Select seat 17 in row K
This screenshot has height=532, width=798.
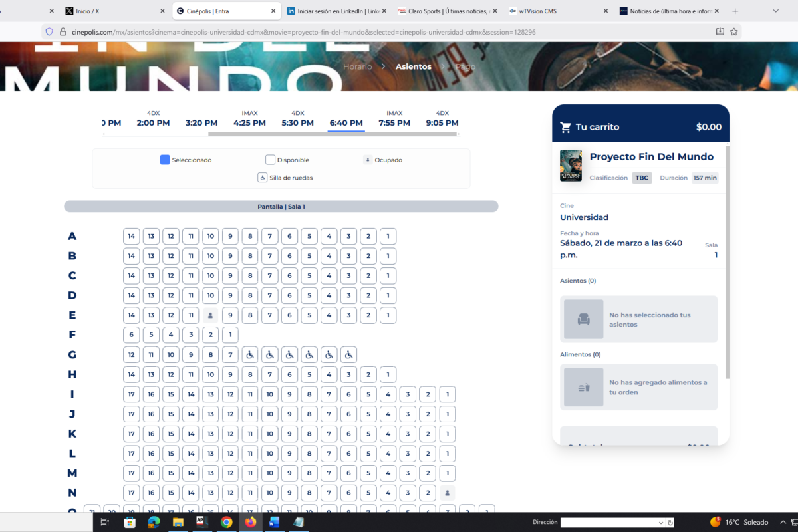point(132,434)
